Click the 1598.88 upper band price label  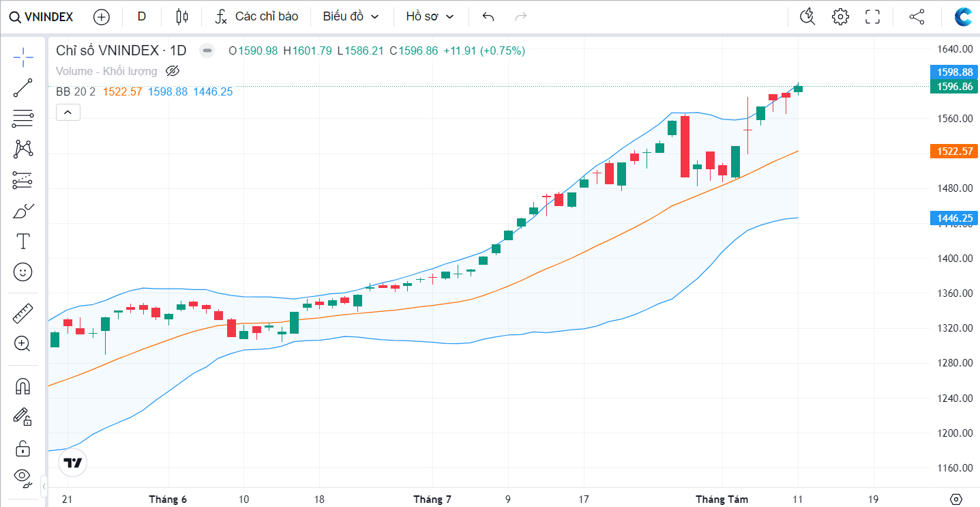point(954,72)
